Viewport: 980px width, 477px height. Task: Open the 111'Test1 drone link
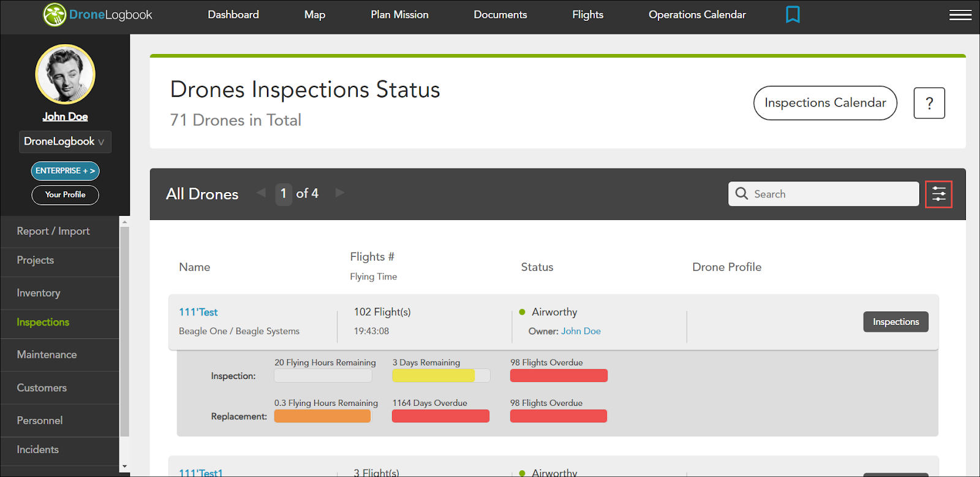click(x=201, y=472)
